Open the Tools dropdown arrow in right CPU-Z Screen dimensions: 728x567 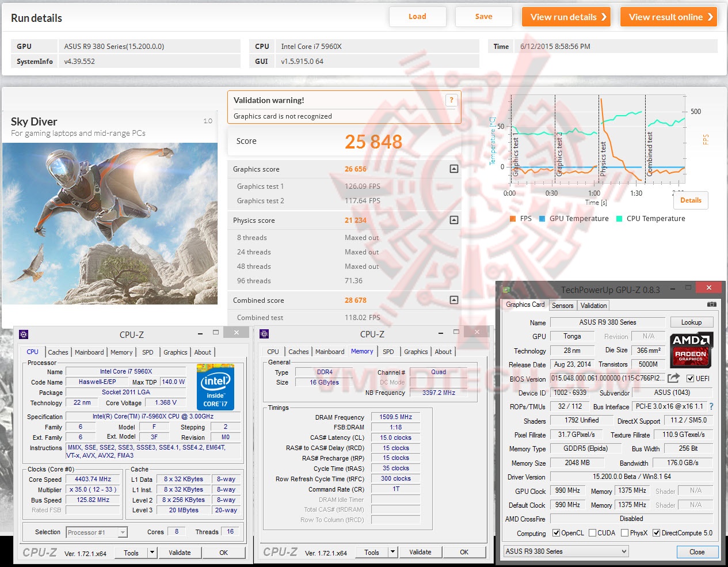(392, 552)
